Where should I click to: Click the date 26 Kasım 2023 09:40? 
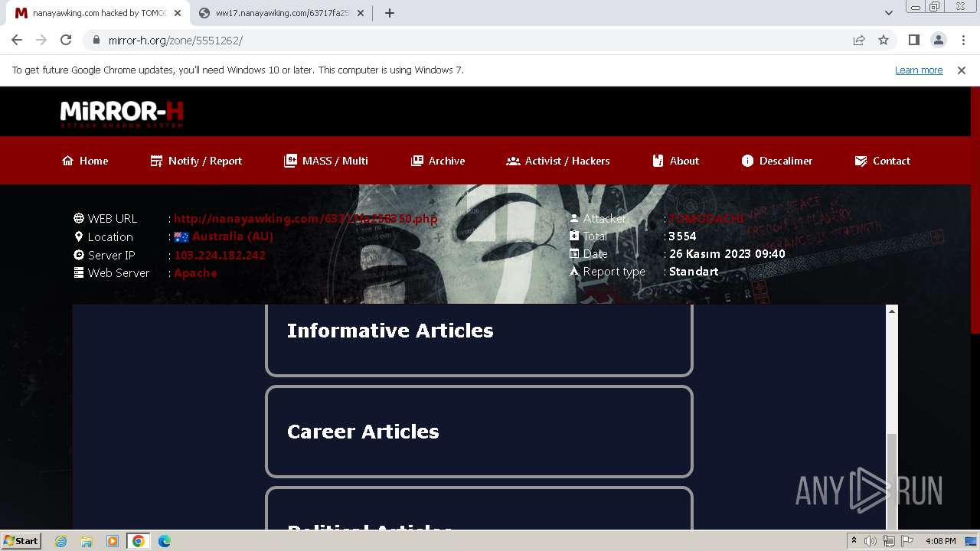[x=727, y=254]
